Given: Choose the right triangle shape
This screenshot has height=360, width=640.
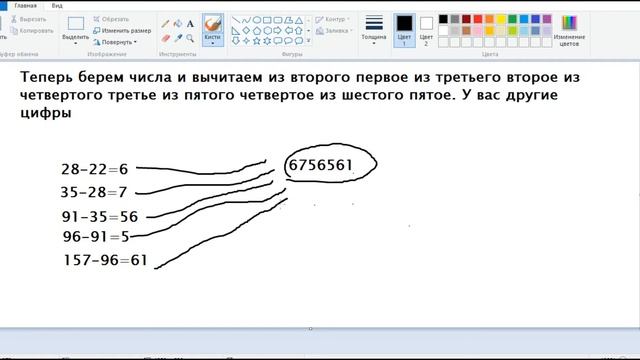Looking at the screenshot, I should tap(236, 30).
